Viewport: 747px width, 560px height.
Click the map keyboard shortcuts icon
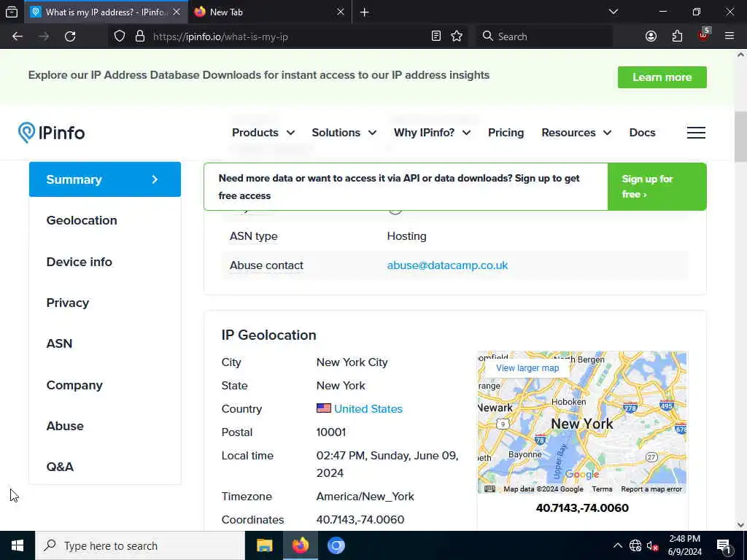(x=489, y=489)
